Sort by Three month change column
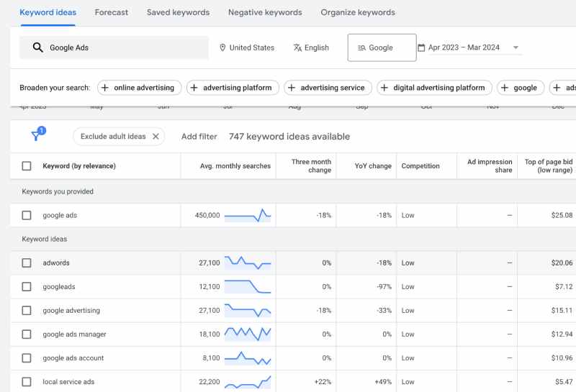Screen dimensions: 576x392 (311, 166)
